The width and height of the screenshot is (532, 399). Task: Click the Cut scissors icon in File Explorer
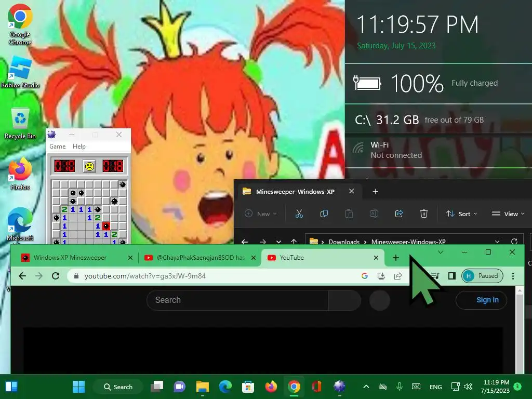pos(299,214)
